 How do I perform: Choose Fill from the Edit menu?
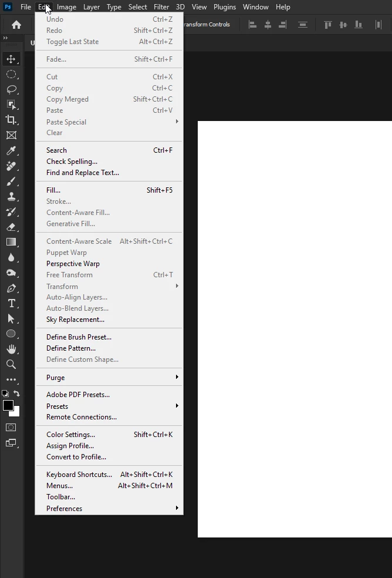pos(109,190)
